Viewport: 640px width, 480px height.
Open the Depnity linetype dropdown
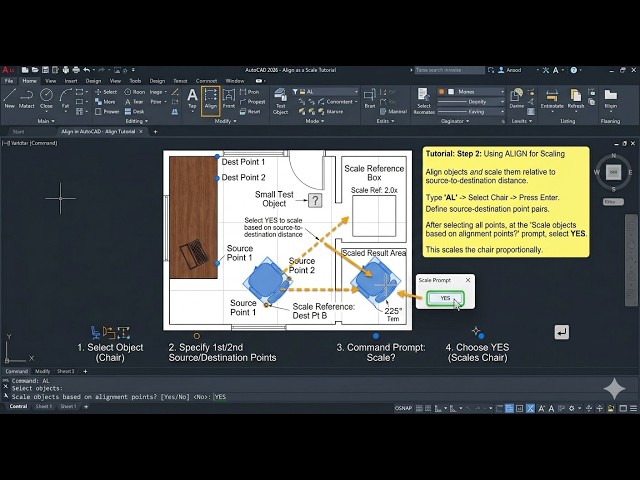(471, 102)
